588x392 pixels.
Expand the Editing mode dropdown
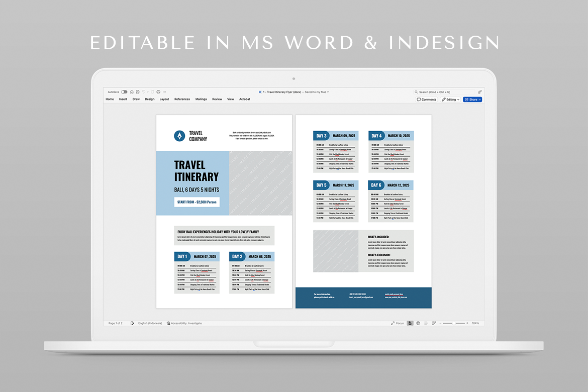point(451,100)
